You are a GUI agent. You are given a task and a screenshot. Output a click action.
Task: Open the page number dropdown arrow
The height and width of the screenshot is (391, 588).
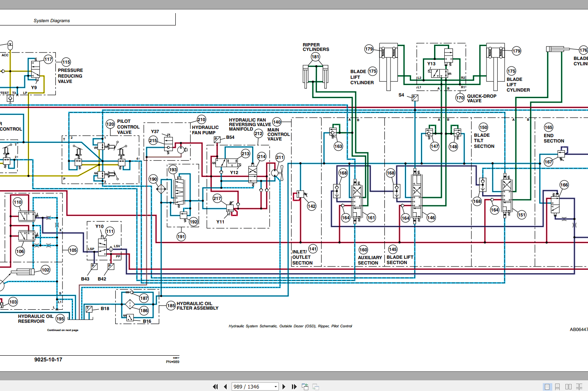coord(276,386)
